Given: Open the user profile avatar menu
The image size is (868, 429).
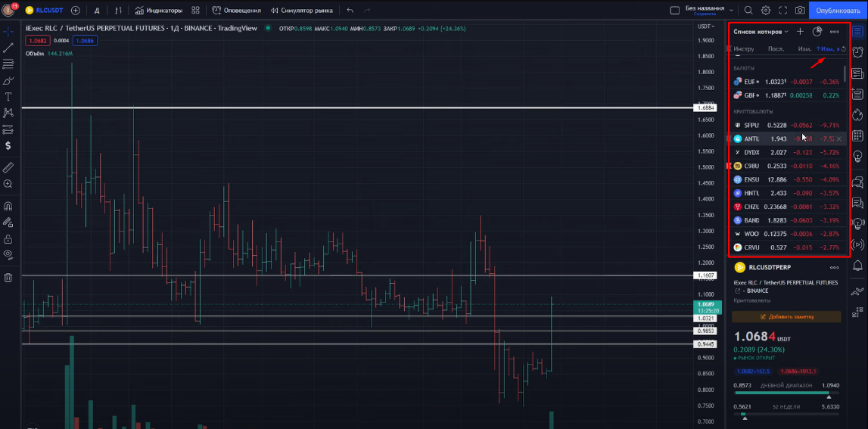Looking at the screenshot, I should click(x=8, y=10).
